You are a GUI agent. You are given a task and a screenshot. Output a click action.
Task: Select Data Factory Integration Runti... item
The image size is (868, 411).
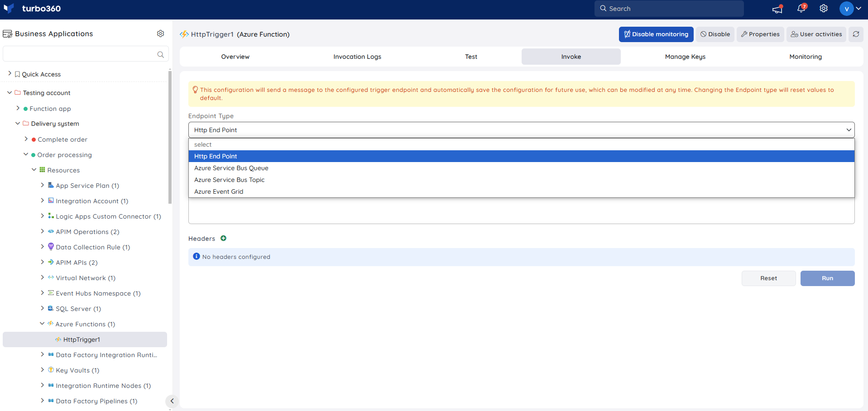[106, 355]
